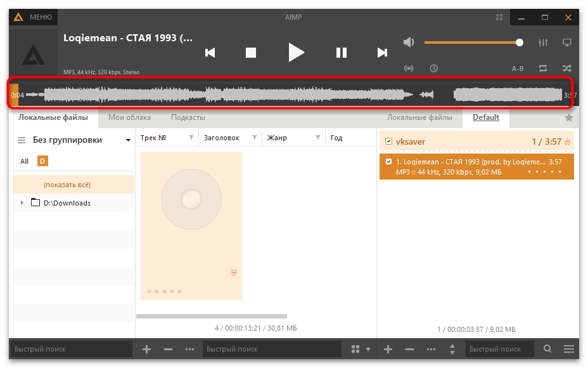The width and height of the screenshot is (588, 368).
Task: Stop playback with the Stop button
Action: click(x=251, y=53)
